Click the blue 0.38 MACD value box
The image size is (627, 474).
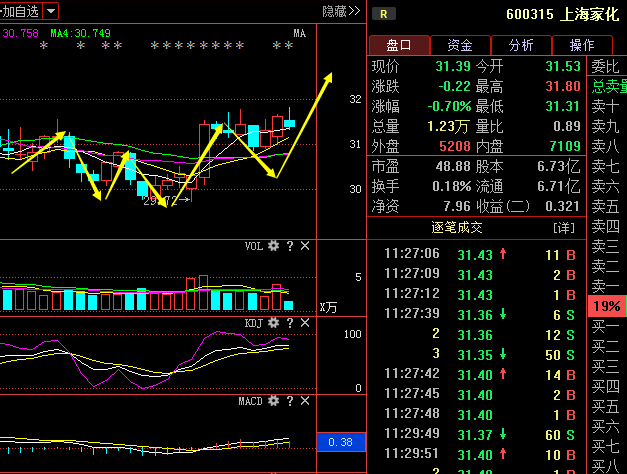(x=340, y=442)
